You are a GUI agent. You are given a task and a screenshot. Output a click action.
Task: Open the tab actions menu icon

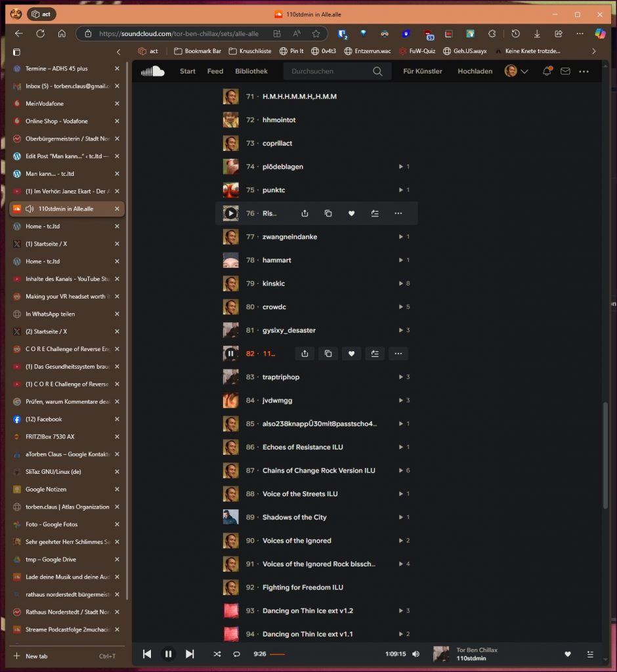(x=16, y=52)
